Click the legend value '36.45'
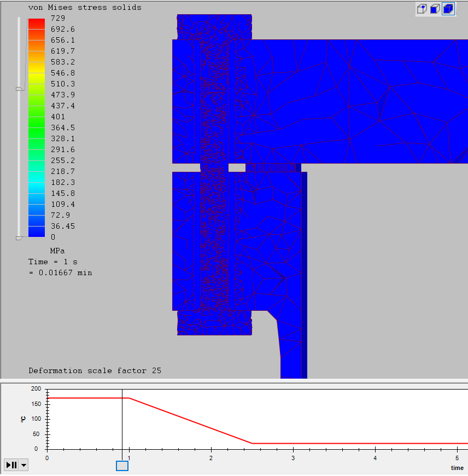The image size is (468, 476). pos(63,226)
